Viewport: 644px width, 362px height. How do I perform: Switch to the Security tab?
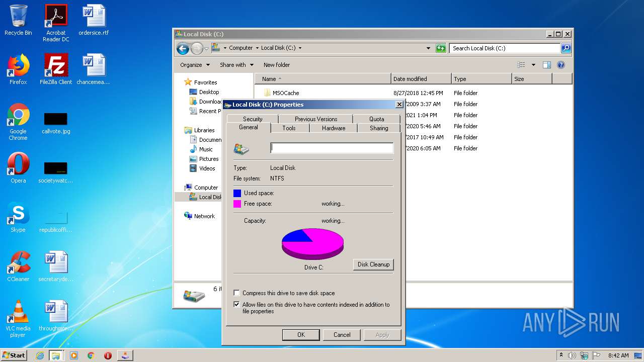[x=253, y=119]
